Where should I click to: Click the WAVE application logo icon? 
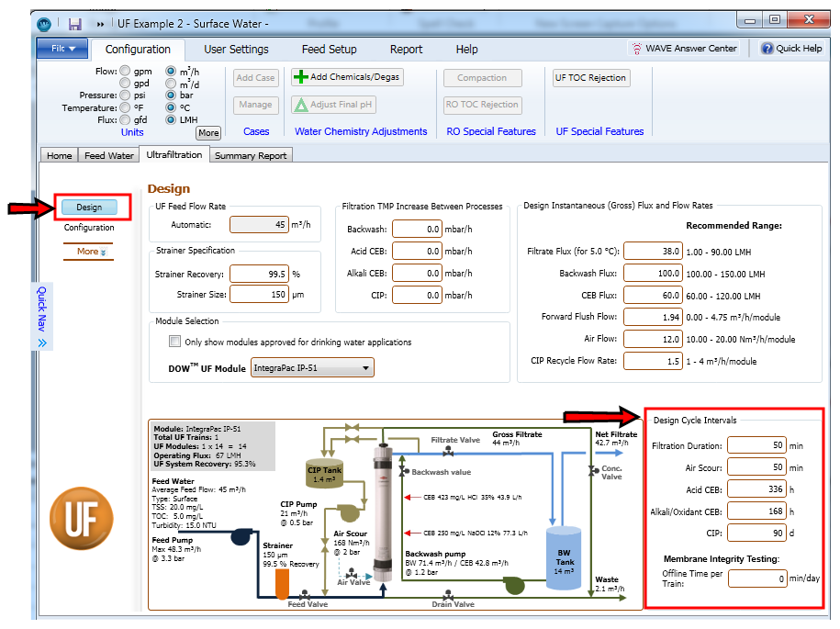coord(44,24)
